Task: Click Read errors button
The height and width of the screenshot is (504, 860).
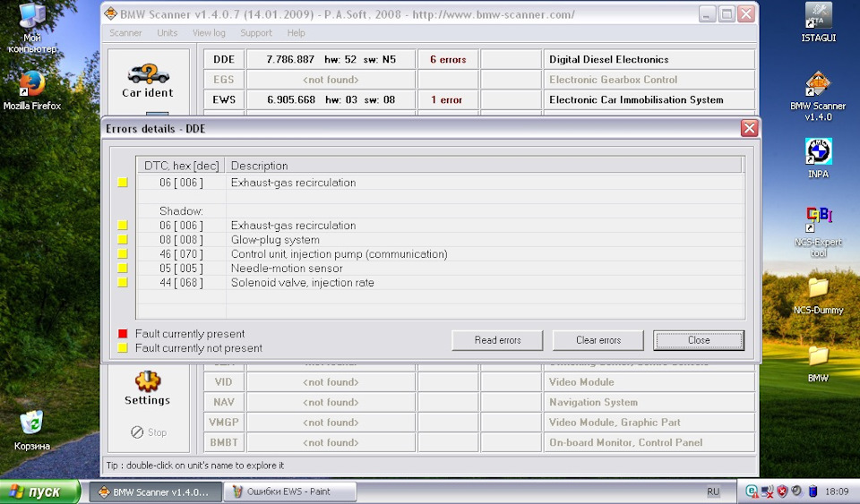Action: [497, 340]
